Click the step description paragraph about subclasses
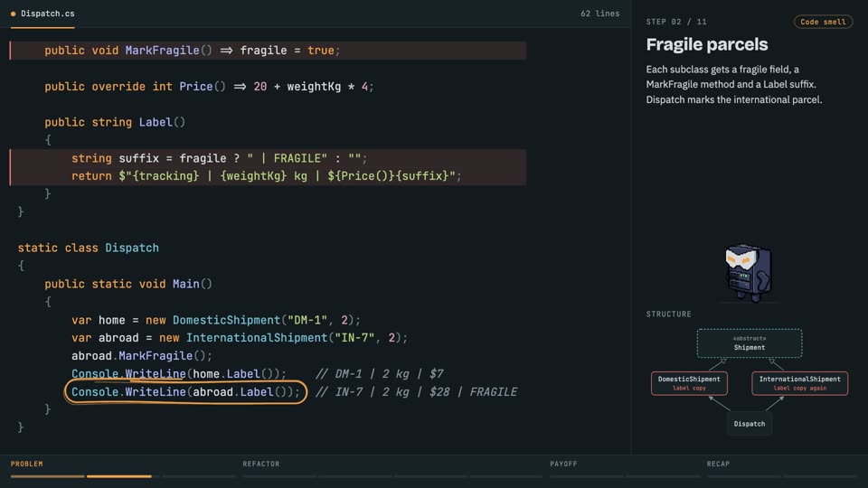The width and height of the screenshot is (868, 488). tap(734, 85)
